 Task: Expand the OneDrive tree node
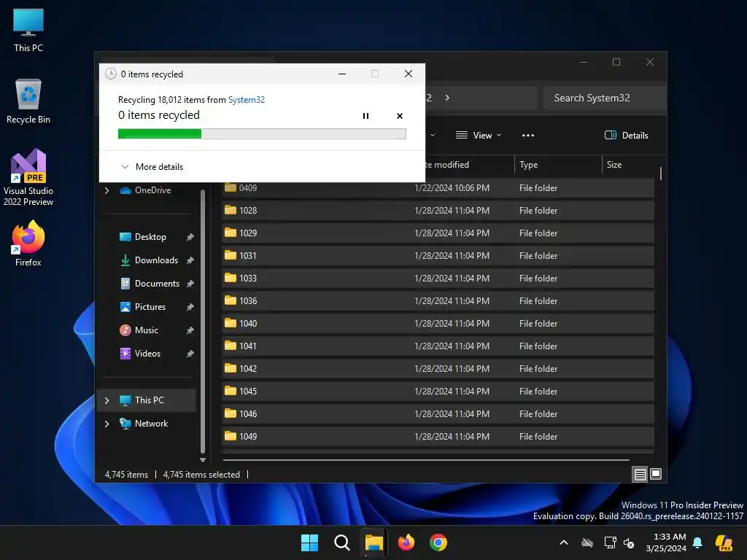coord(107,190)
